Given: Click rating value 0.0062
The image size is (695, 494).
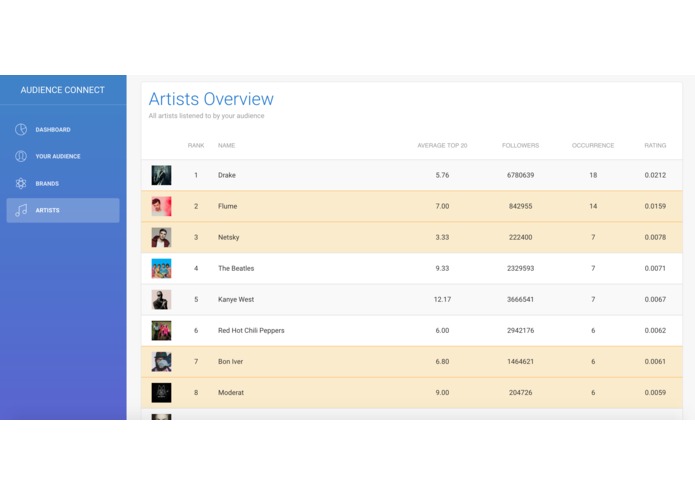Looking at the screenshot, I should [x=655, y=331].
